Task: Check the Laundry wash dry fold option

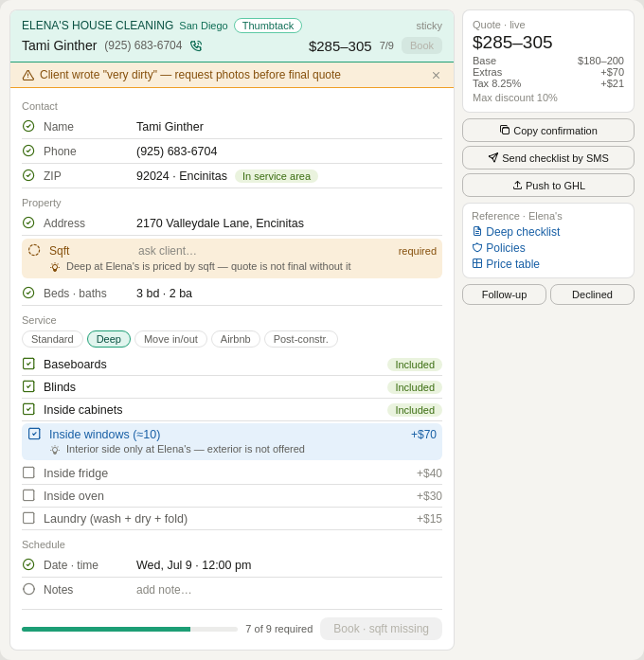Action: click(28, 518)
